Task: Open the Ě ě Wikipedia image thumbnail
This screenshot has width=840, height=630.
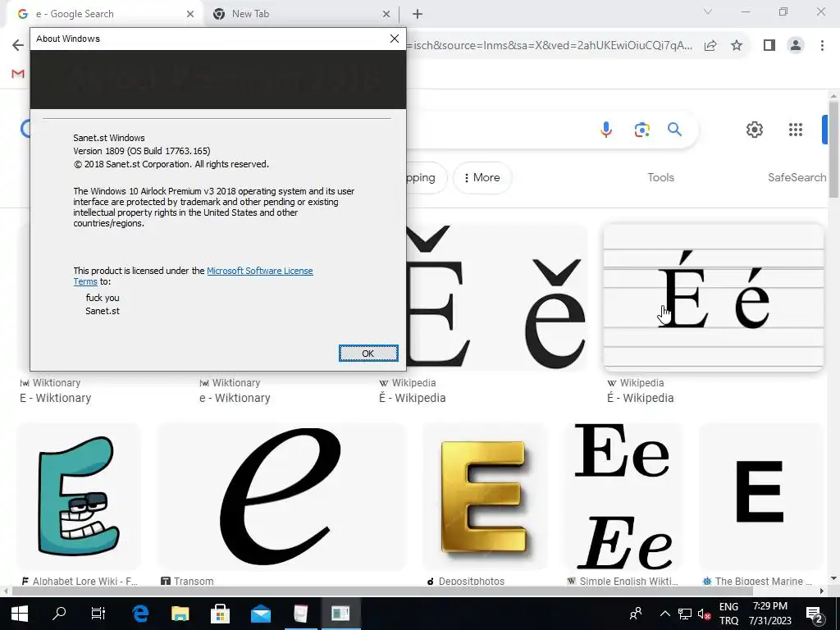Action: (x=497, y=297)
